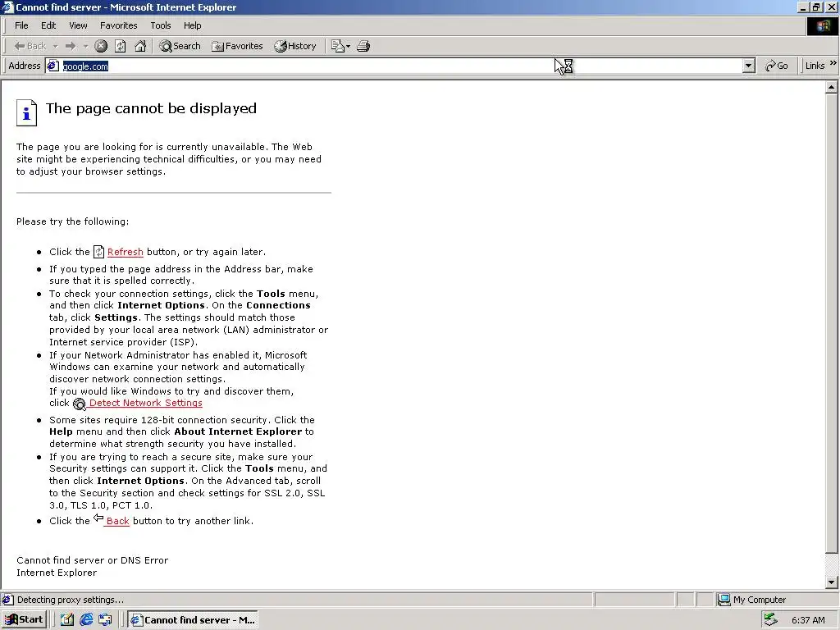Viewport: 840px width, 630px height.
Task: Expand the Links toolbar chevron
Action: tap(833, 64)
